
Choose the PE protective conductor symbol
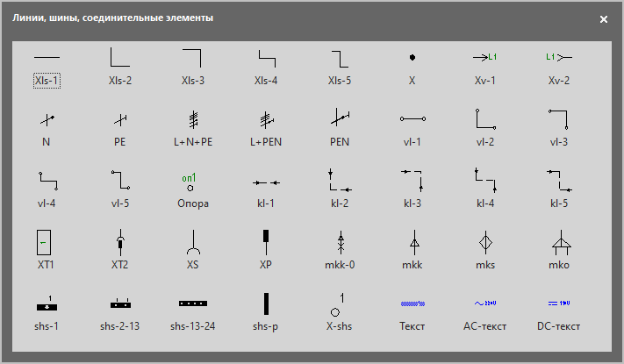pyautogui.click(x=120, y=128)
